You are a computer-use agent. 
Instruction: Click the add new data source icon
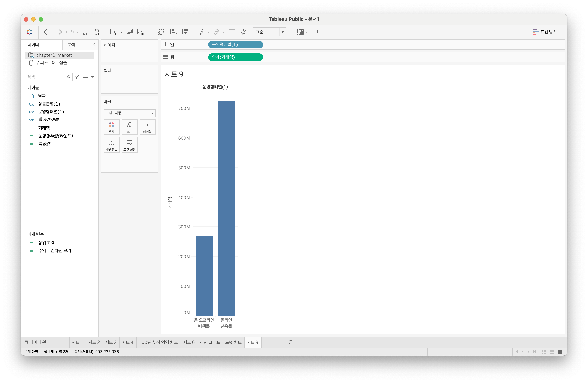click(x=97, y=32)
